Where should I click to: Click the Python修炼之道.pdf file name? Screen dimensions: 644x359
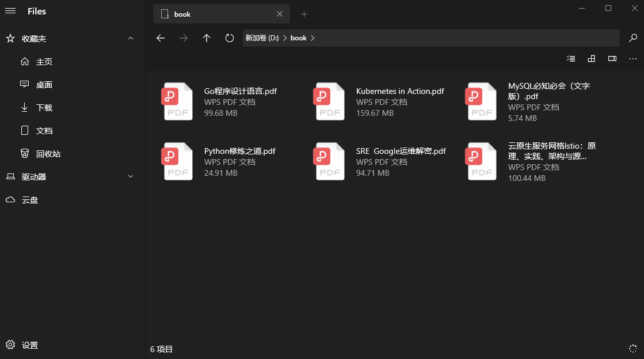pos(240,152)
